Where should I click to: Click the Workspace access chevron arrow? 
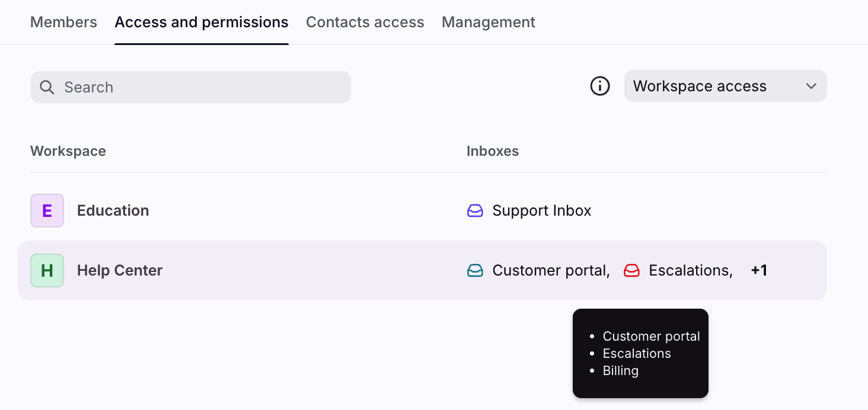(x=811, y=87)
